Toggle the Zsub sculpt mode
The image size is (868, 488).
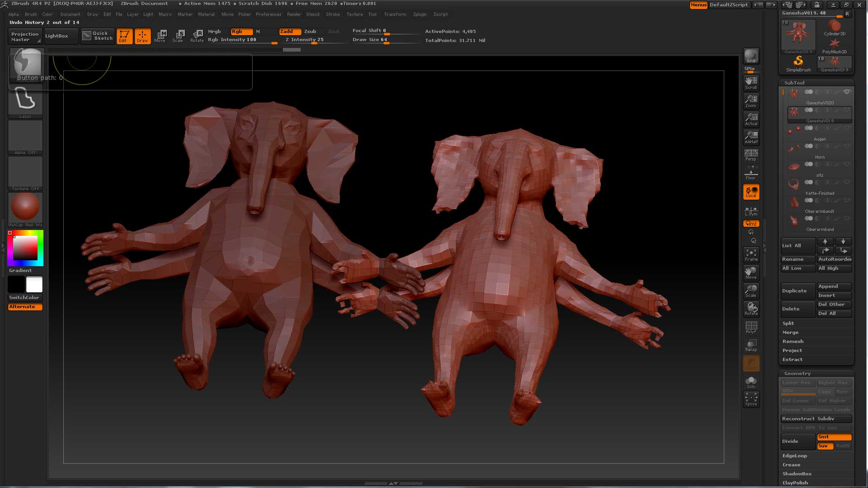click(310, 31)
